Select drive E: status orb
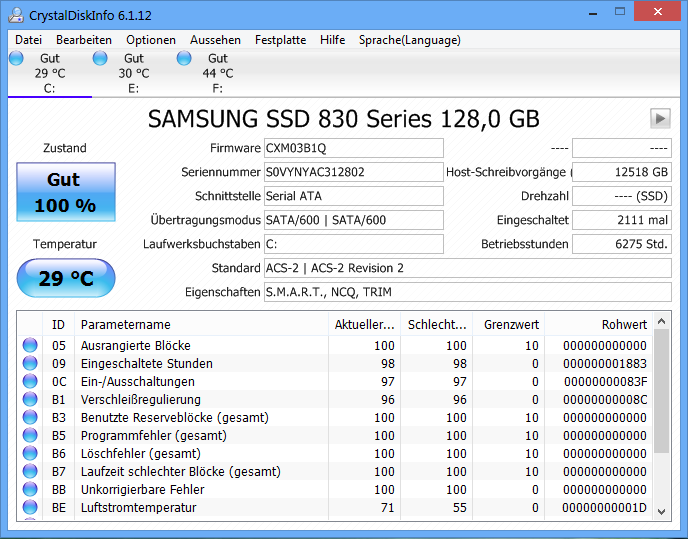 (100, 58)
